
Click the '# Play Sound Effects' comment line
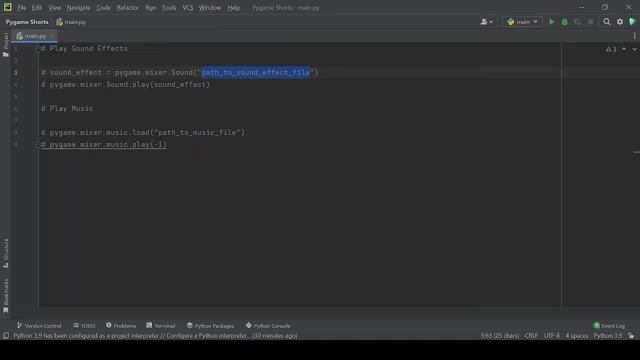coord(84,49)
